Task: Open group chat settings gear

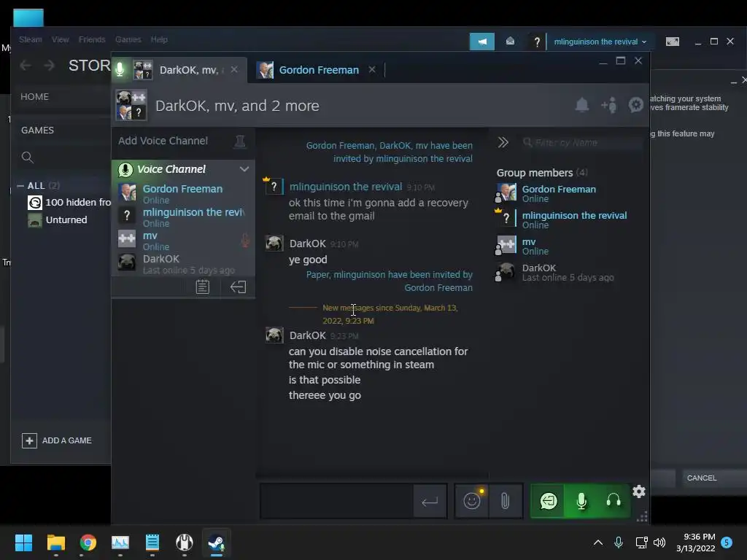Action: [635, 105]
